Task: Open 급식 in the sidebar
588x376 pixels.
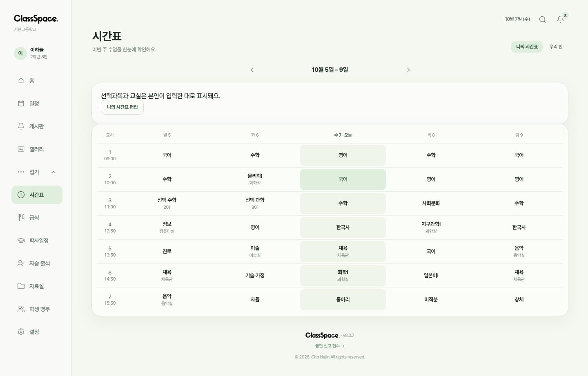Action: (37, 217)
